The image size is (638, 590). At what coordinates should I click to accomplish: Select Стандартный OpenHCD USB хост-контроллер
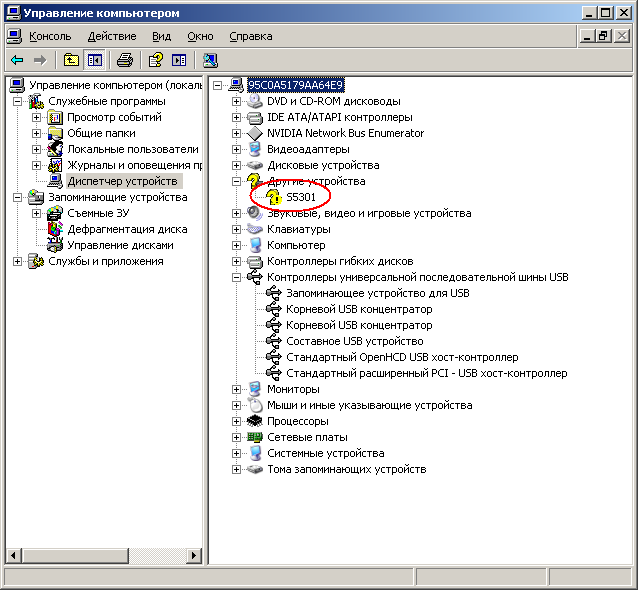402,357
